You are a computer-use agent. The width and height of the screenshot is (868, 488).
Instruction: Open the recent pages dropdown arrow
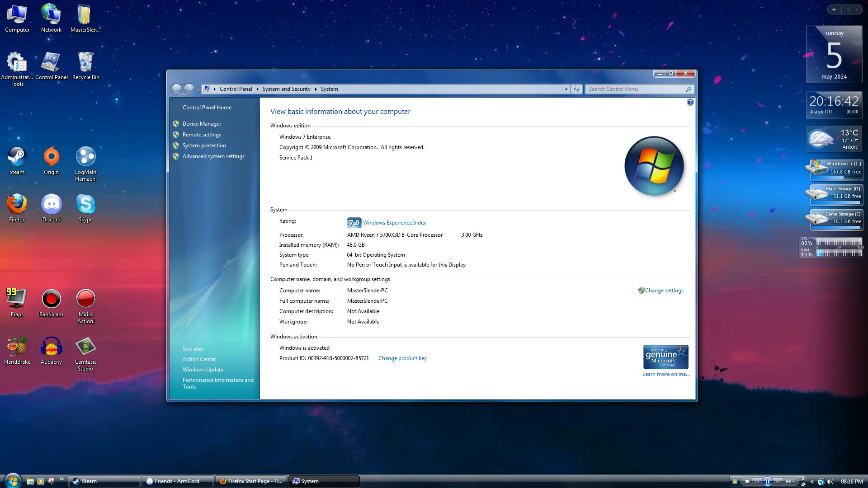coord(198,89)
